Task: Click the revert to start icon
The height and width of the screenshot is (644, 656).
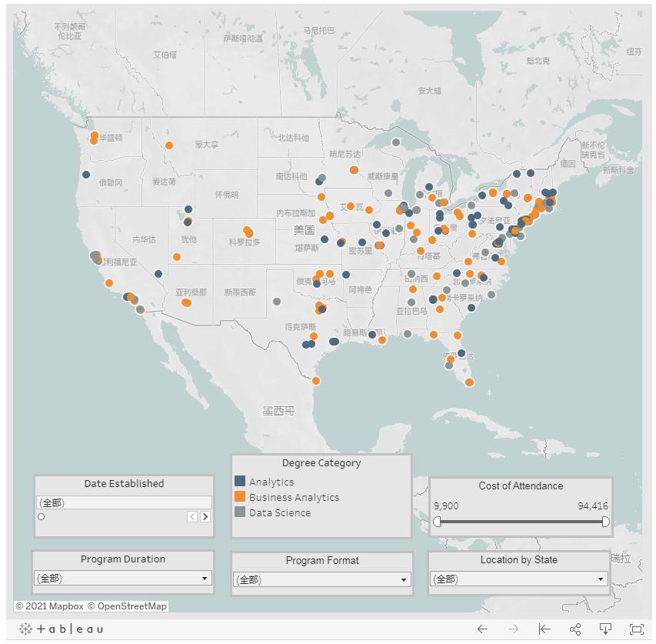Action: (x=544, y=629)
